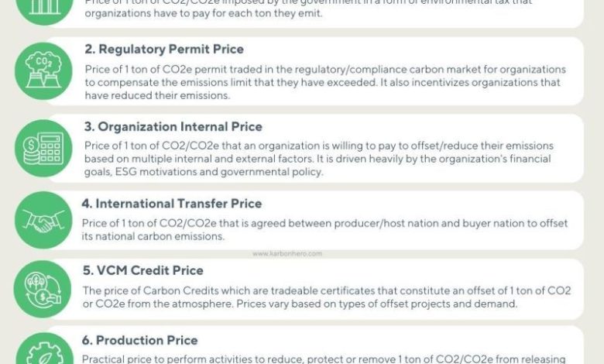Select the Regulatory Permit Price heading
This screenshot has height=364, width=604.
pos(163,50)
